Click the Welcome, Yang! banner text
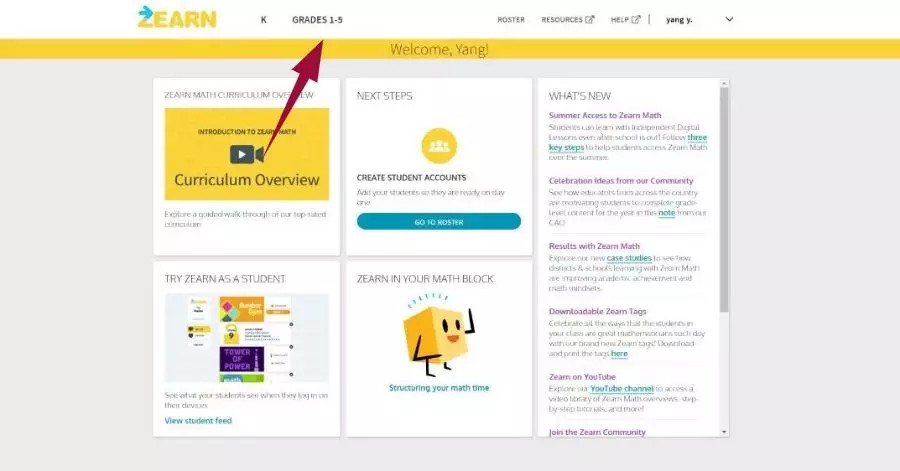This screenshot has height=471, width=900. pos(440,49)
